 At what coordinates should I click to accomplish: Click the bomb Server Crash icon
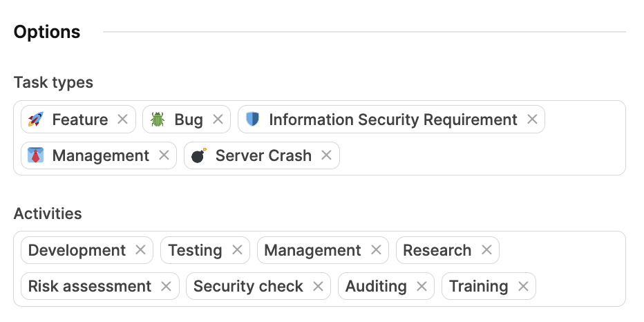199,155
